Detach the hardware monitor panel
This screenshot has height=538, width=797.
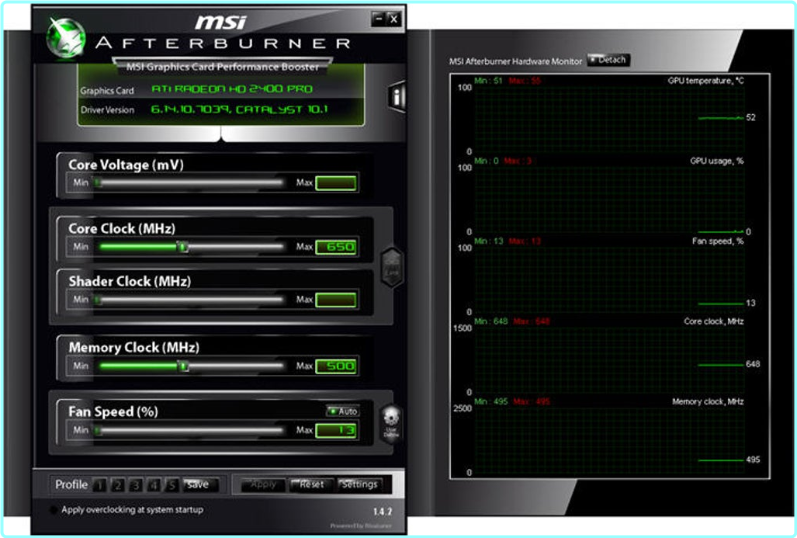pyautogui.click(x=608, y=60)
